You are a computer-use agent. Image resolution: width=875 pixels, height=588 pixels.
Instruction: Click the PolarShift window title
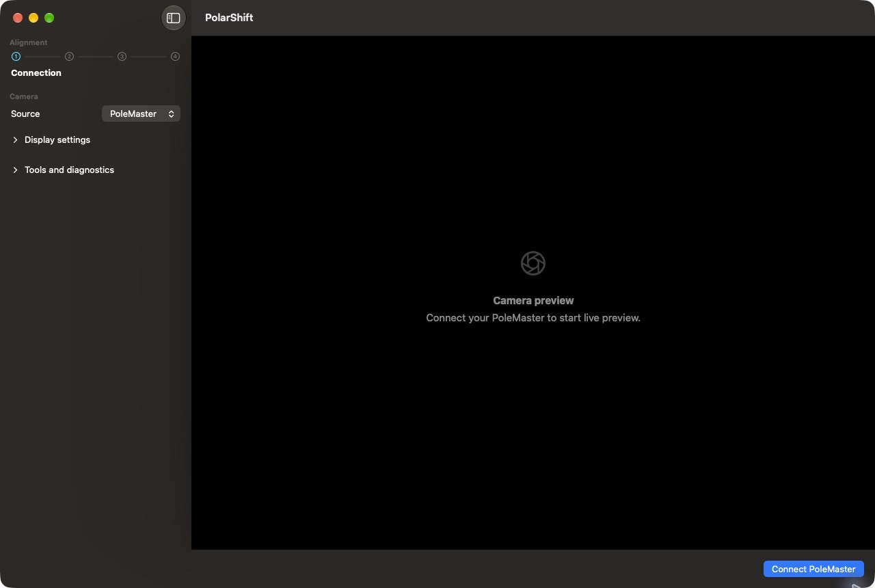(229, 18)
